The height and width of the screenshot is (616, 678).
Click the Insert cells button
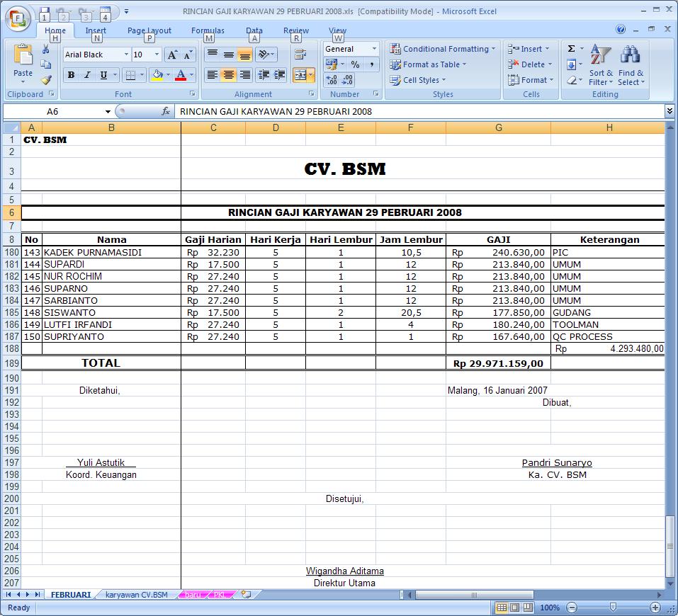pos(529,49)
